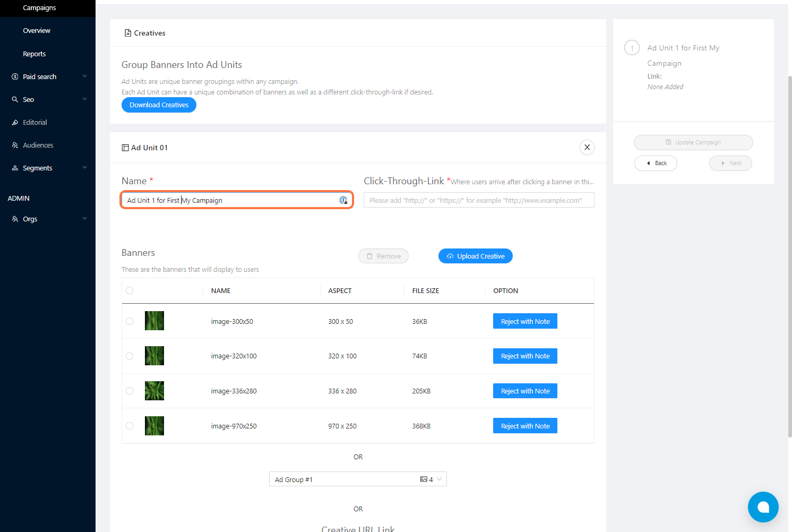Click the Orgs sidebar icon
Screen dimensions: 792x532
[15, 219]
